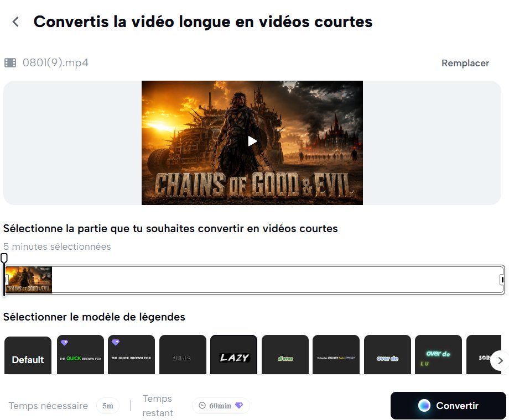Click the clock icon in remaining time

202,406
